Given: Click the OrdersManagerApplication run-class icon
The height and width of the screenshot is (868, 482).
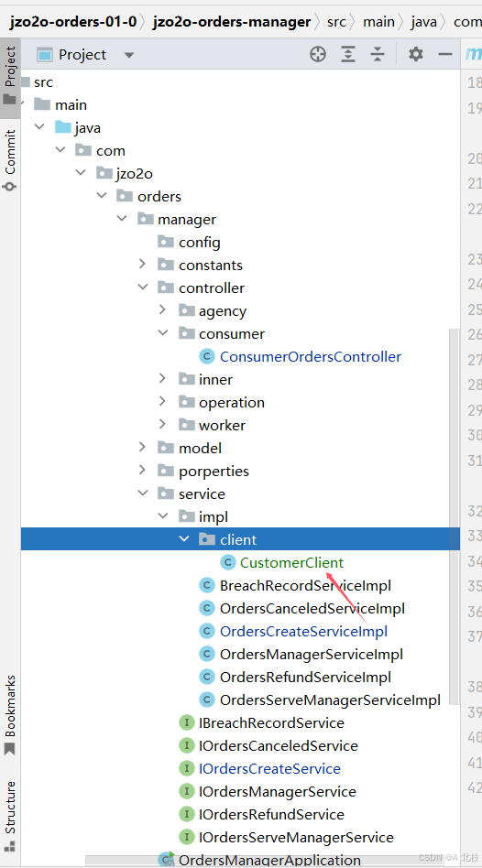Looking at the screenshot, I should (x=166, y=859).
